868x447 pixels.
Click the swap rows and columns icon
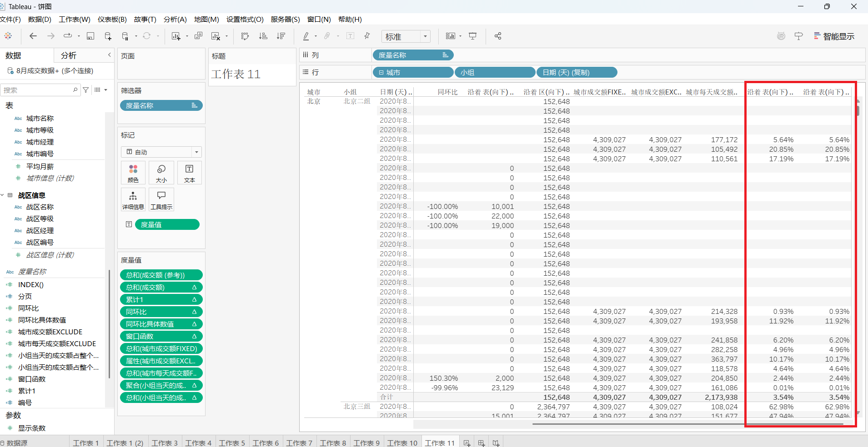pos(245,36)
